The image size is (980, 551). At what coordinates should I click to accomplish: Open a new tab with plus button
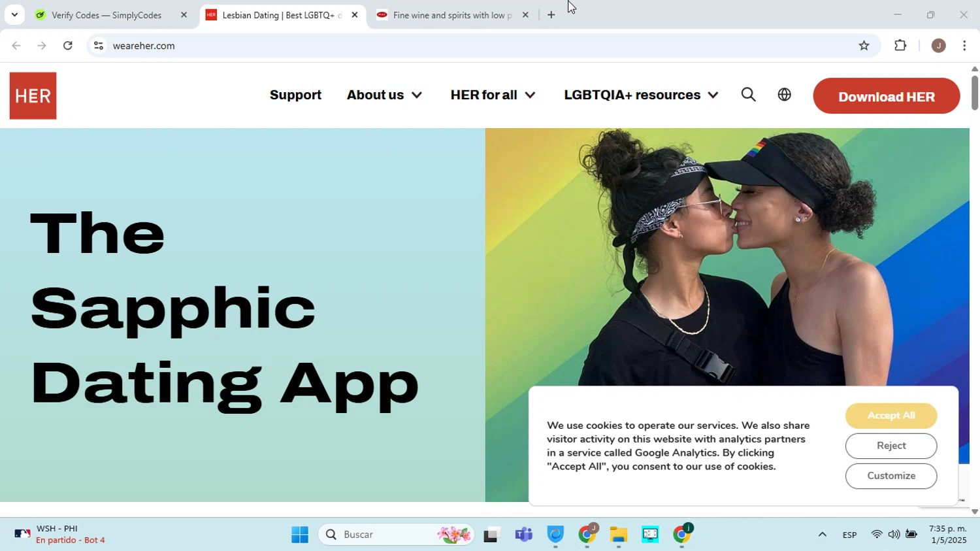pos(551,14)
